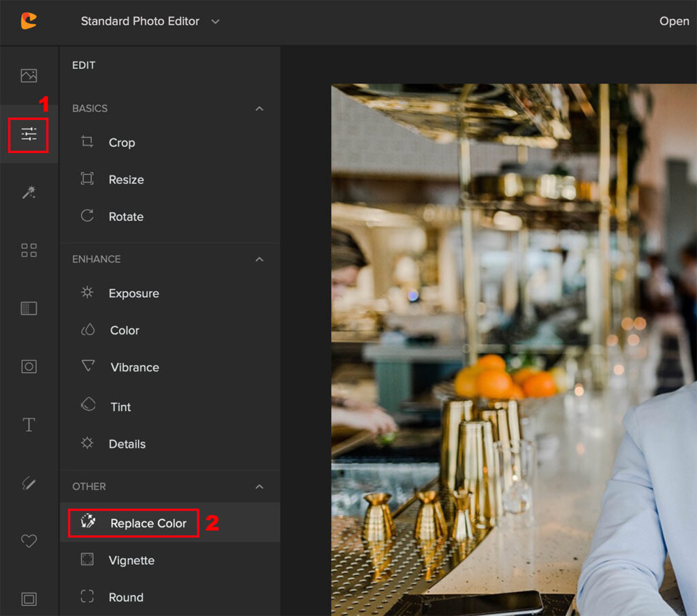Open the four-squares grid sidebar icon
697x616 pixels.
29,250
